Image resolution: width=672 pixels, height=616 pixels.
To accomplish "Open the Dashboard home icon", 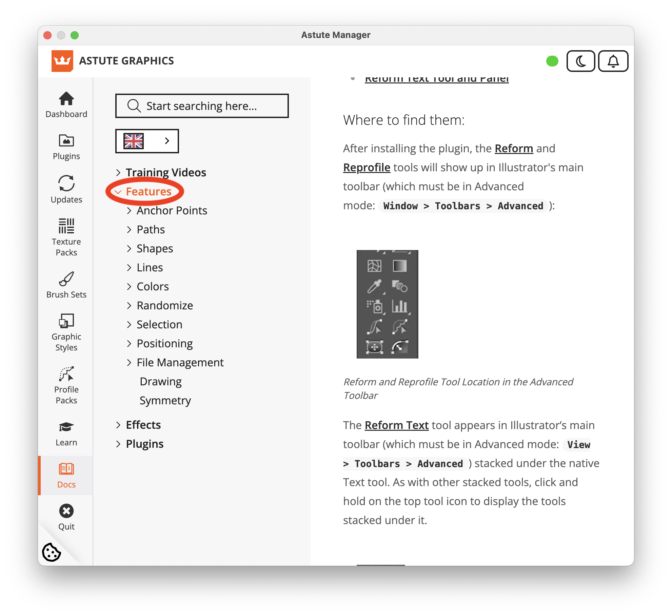I will [66, 99].
